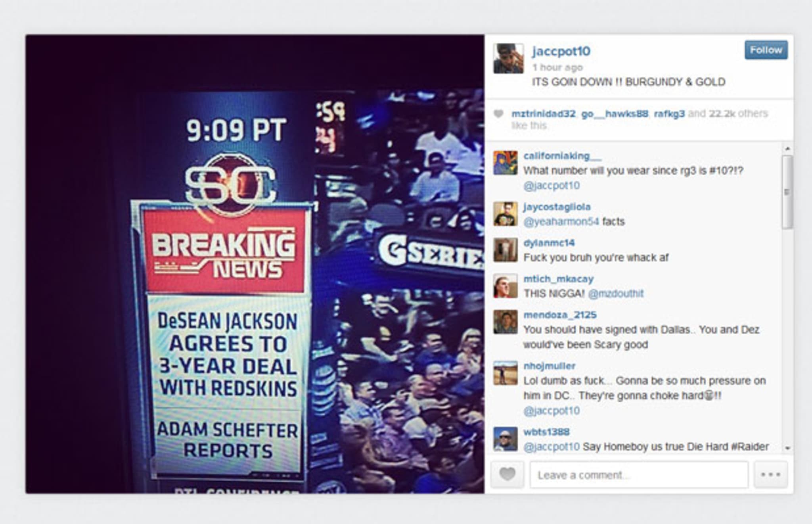Open jaycostagliola's avatar thumbnail

tap(505, 214)
